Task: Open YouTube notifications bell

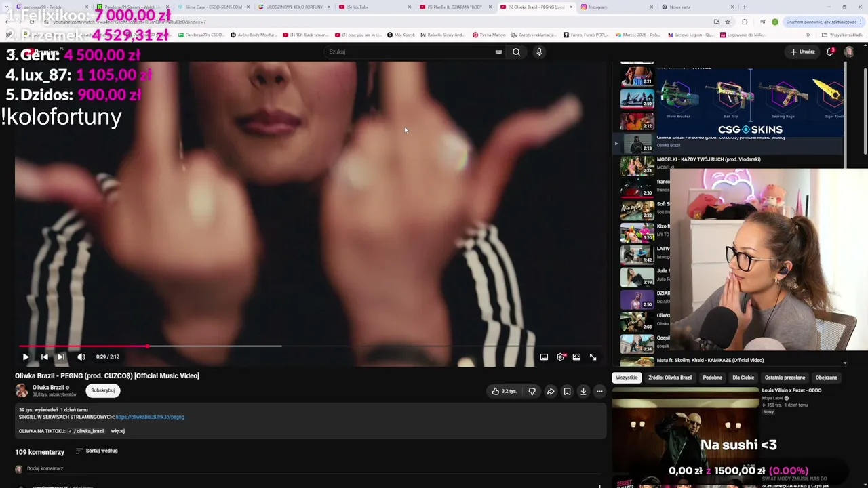Action: point(830,52)
